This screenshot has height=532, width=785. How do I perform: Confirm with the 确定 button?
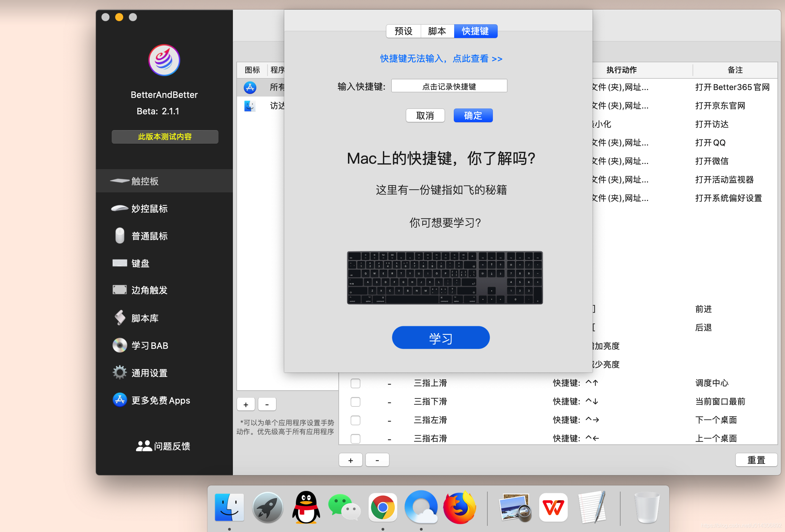[473, 115]
